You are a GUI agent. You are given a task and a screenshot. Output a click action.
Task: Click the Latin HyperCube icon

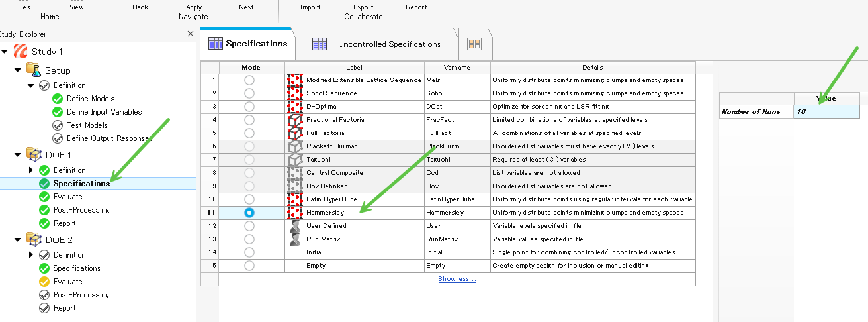point(295,199)
